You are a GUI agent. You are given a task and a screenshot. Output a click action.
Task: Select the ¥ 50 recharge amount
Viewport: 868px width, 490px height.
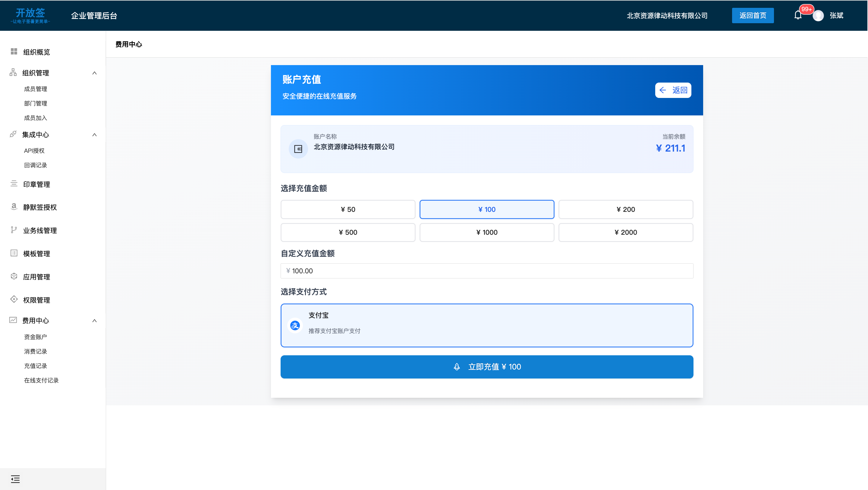348,209
